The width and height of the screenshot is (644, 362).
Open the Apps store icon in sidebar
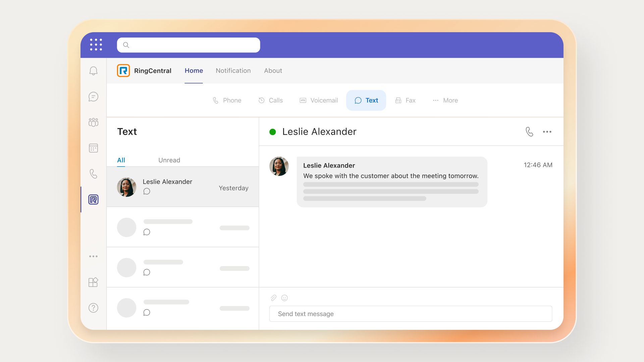[93, 282]
